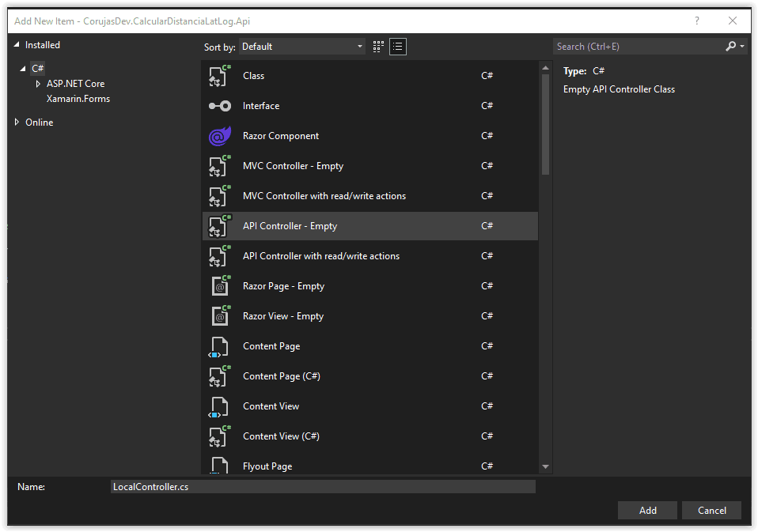Viewport: 758px width, 532px height.
Task: Click the Add button
Action: click(647, 511)
